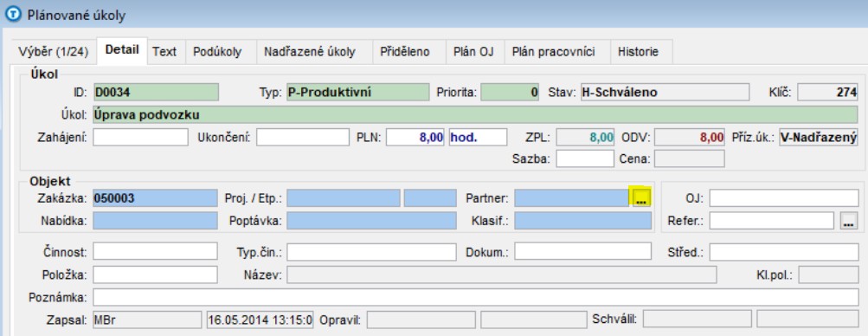Viewport: 868px width, 336px height.
Task: Open the Text tab
Action: [x=164, y=52]
